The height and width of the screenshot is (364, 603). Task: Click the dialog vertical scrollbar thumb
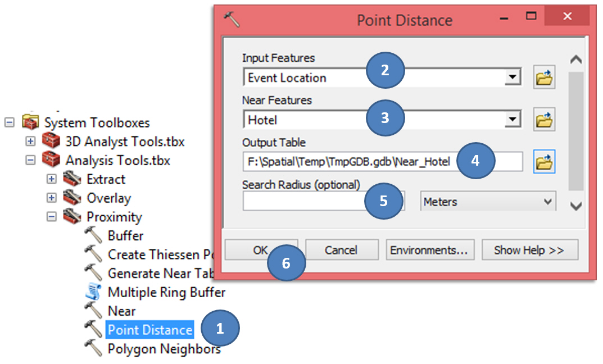click(x=575, y=131)
